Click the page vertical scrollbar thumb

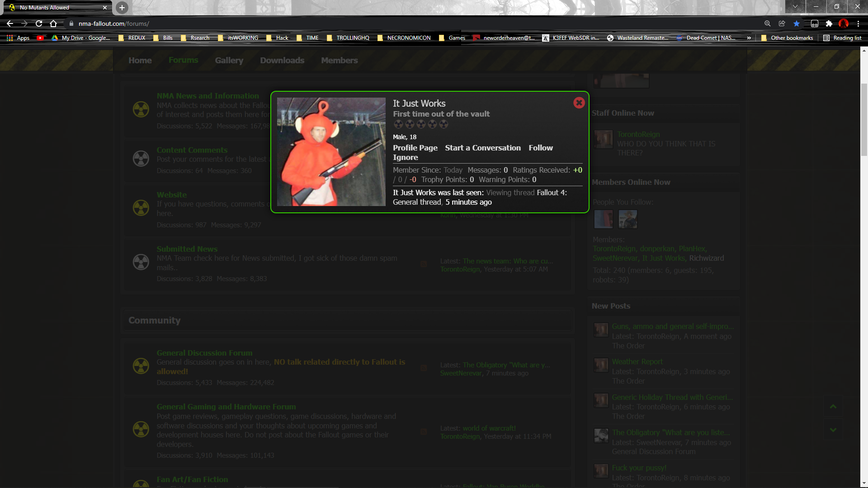click(864, 120)
